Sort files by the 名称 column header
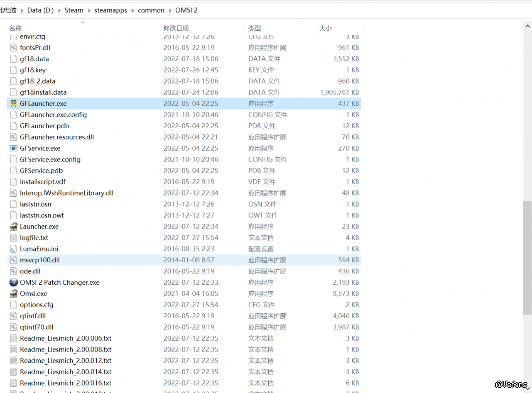This screenshot has width=532, height=393. [x=15, y=28]
